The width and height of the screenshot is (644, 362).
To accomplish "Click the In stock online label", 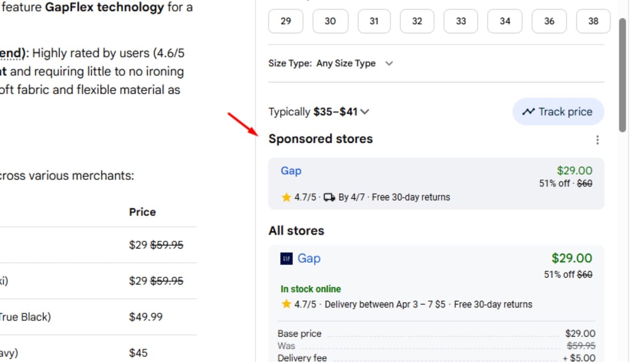I will point(310,289).
